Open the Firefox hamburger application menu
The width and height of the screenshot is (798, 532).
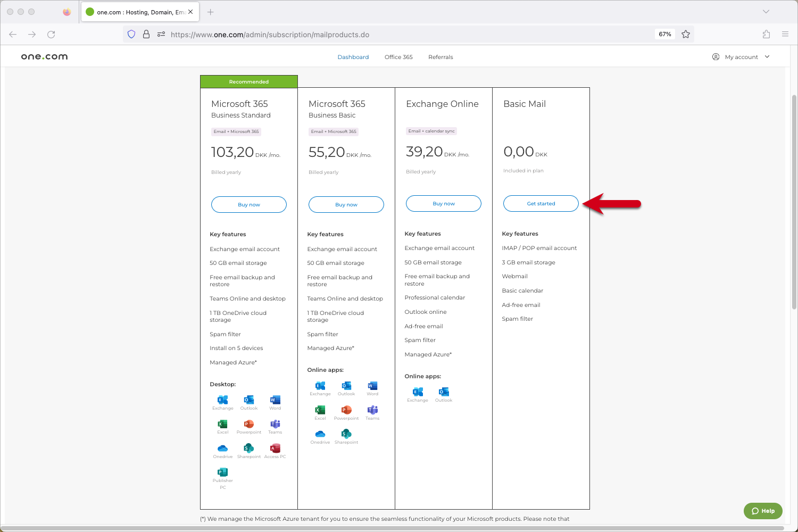[785, 35]
